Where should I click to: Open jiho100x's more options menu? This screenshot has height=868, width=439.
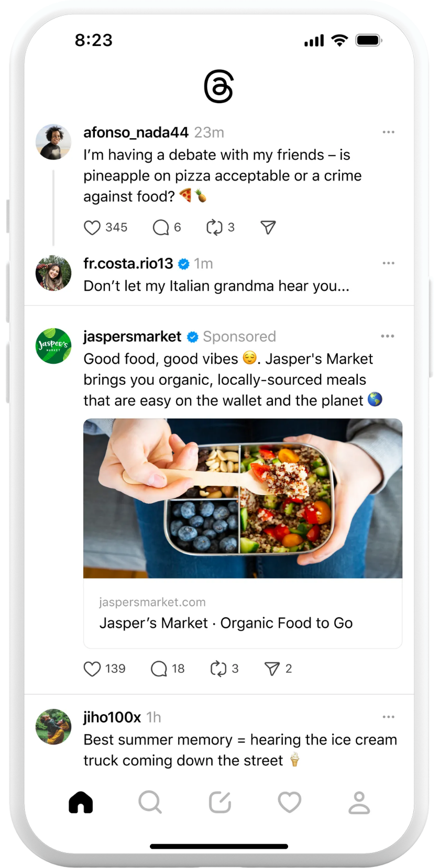[x=388, y=717]
